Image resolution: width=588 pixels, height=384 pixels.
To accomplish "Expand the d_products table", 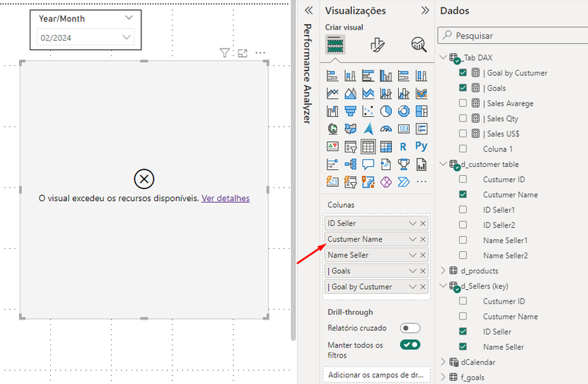I will click(443, 270).
